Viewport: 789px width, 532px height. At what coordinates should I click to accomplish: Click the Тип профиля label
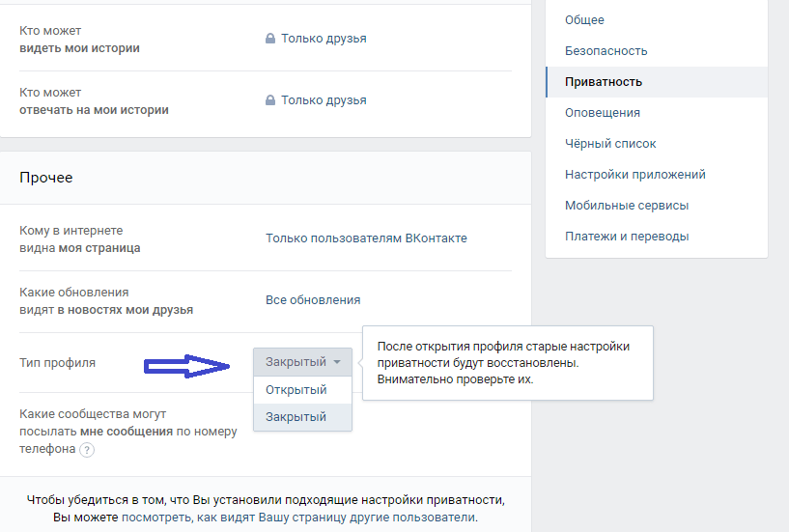coord(57,363)
